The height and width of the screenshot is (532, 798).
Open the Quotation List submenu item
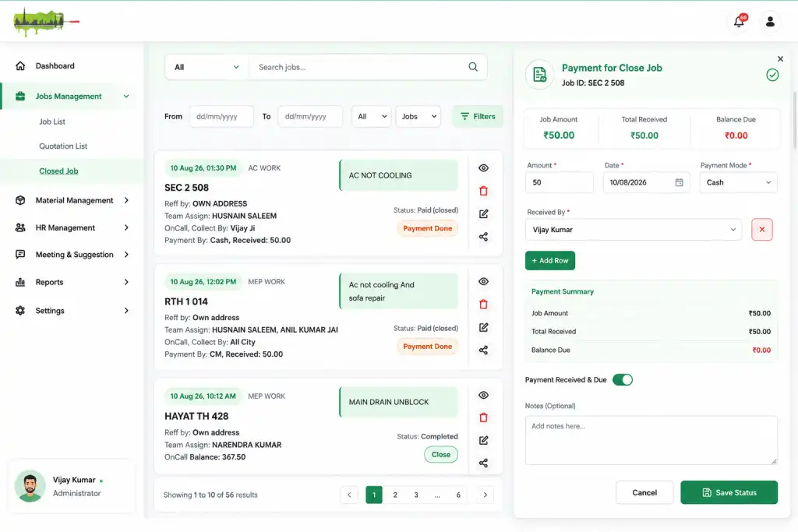63,146
